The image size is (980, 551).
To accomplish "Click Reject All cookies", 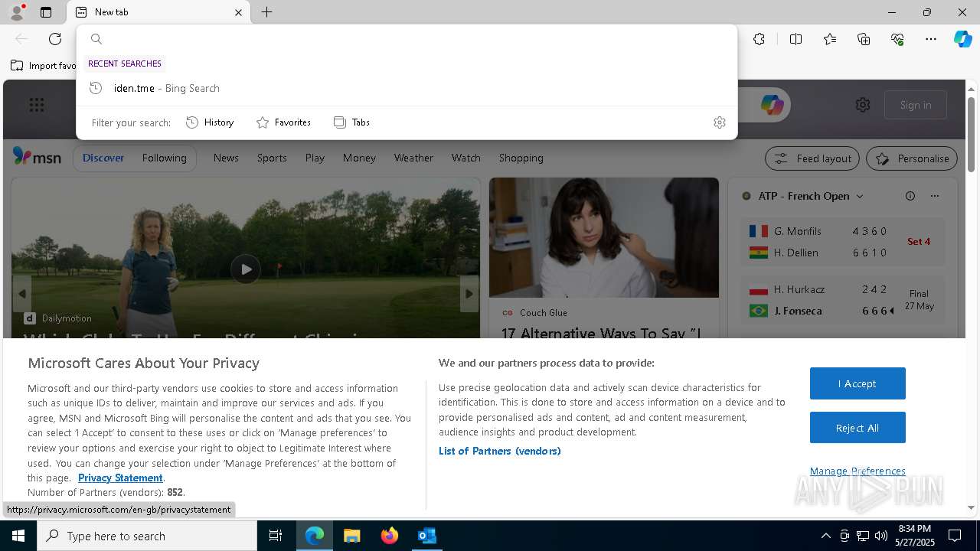I will coord(857,428).
